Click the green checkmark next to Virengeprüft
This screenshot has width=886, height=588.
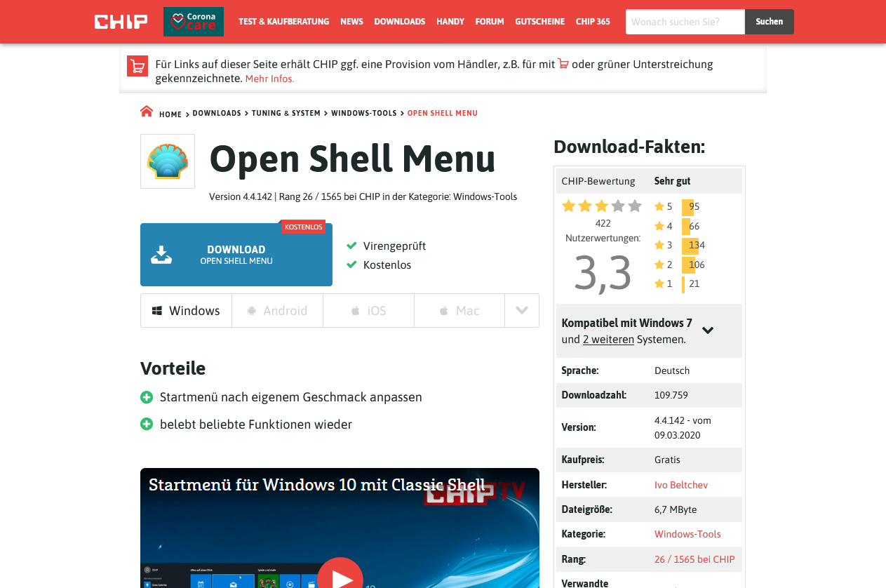click(x=350, y=246)
